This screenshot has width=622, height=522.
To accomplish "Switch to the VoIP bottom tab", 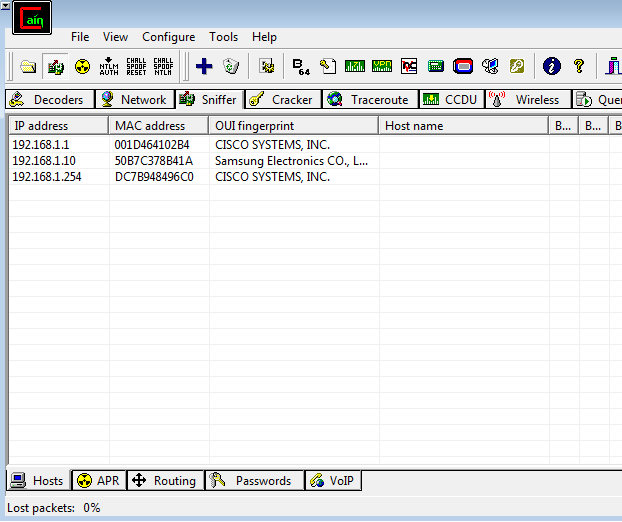I will coord(333,480).
